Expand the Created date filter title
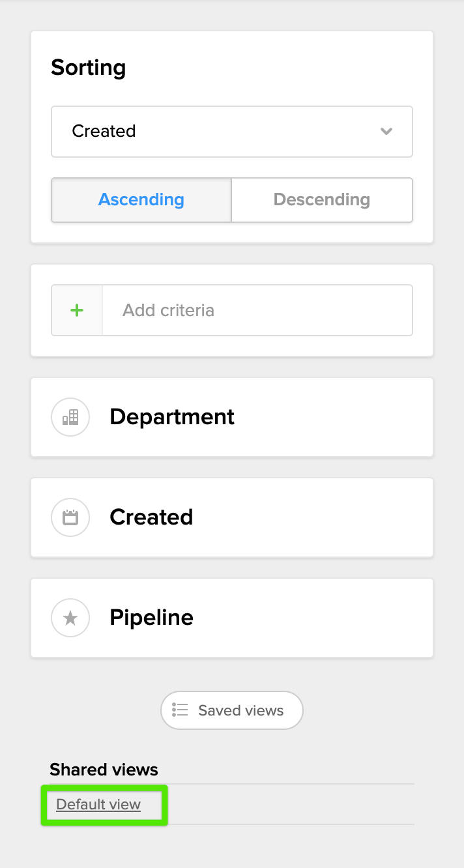464x868 pixels. pos(151,517)
